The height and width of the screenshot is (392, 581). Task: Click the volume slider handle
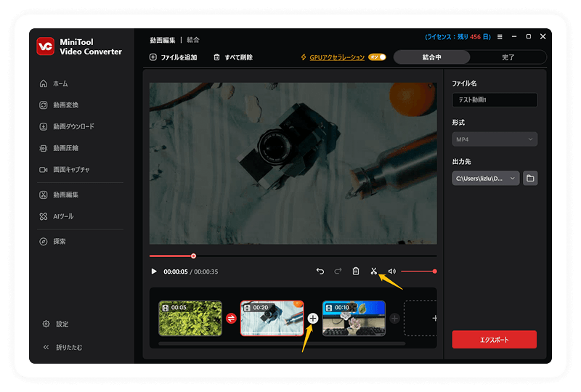tap(434, 271)
